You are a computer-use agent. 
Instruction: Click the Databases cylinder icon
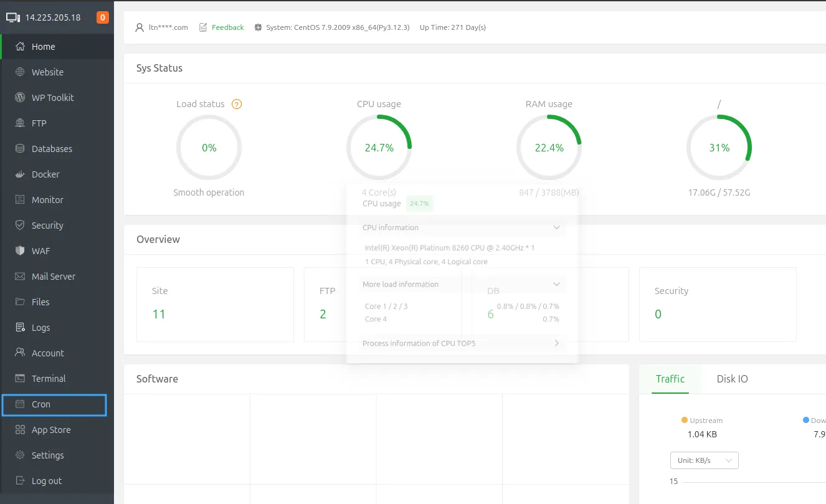click(x=20, y=149)
